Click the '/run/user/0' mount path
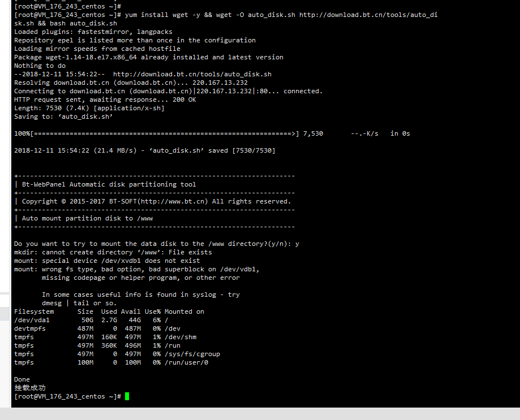This screenshot has height=420, width=520. (186, 362)
